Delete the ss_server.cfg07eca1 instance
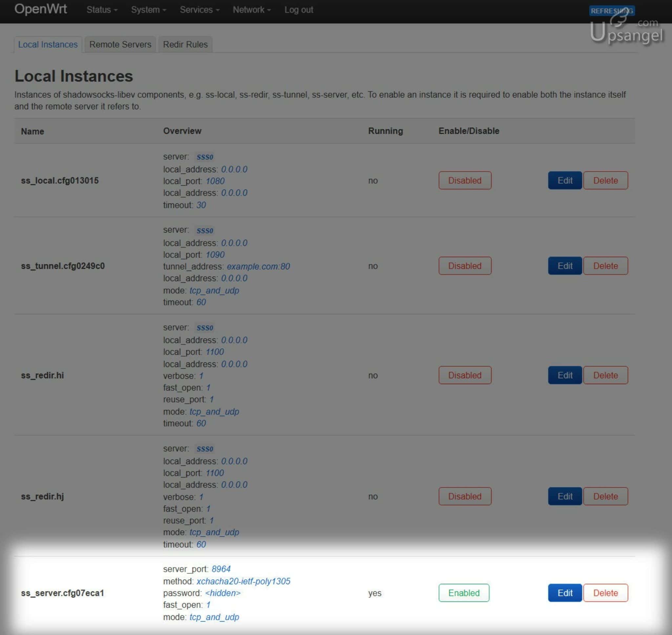Viewport: 672px width, 635px height. pos(605,593)
